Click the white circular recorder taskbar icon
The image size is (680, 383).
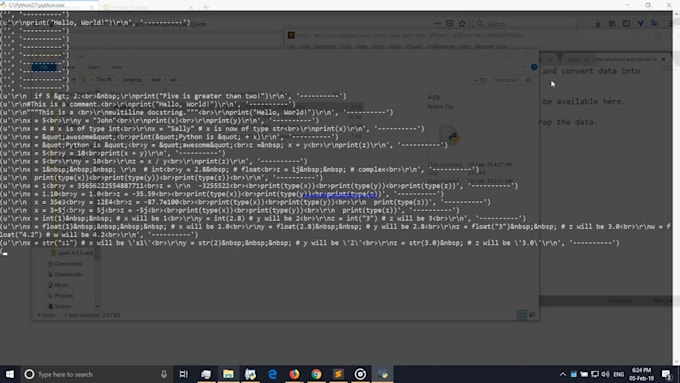[360, 374]
